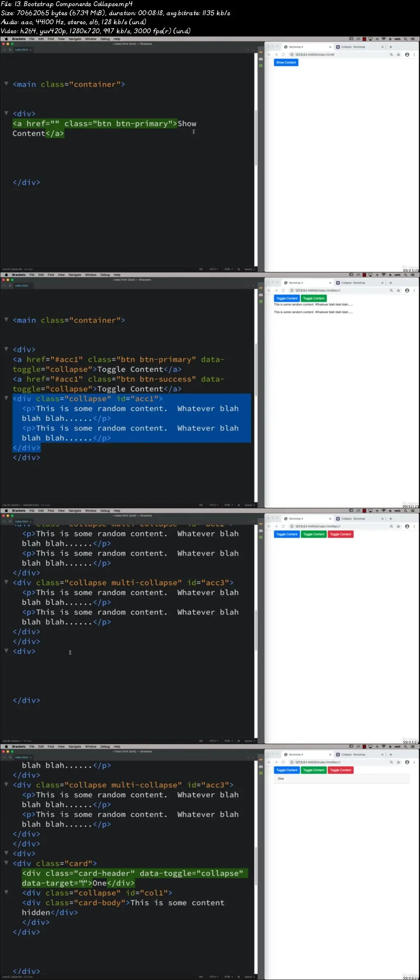Collapse fold triangle beside col1 div in fourth frame
This screenshot has width=420, height=980.
click(6, 892)
